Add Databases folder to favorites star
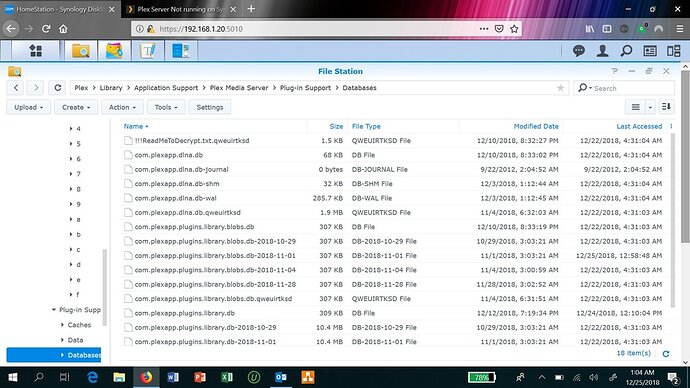690x388 pixels. (x=560, y=88)
